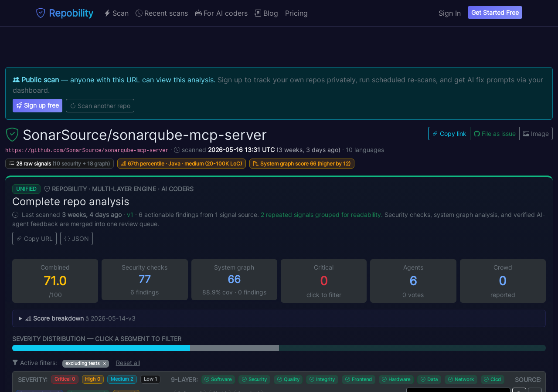558x392 pixels.
Task: Expand the Score breakdown section
Action: click(x=279, y=318)
